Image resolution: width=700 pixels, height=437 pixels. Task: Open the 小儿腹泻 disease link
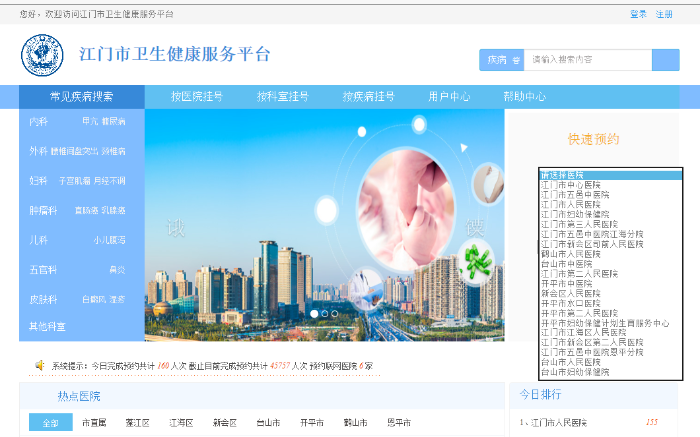[109, 240]
